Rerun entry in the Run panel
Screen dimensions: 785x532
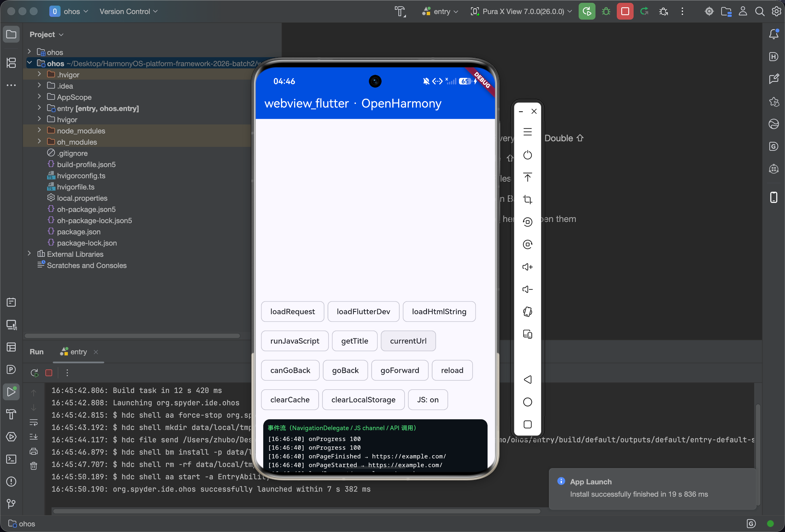point(34,373)
